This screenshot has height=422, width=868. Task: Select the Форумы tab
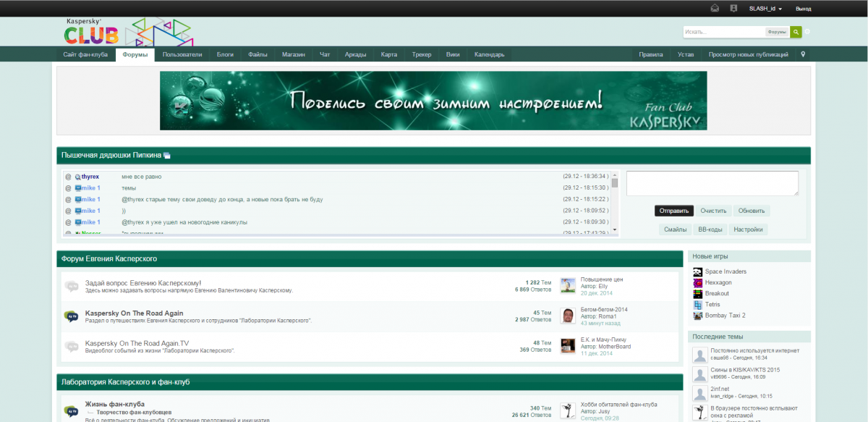[x=135, y=54]
